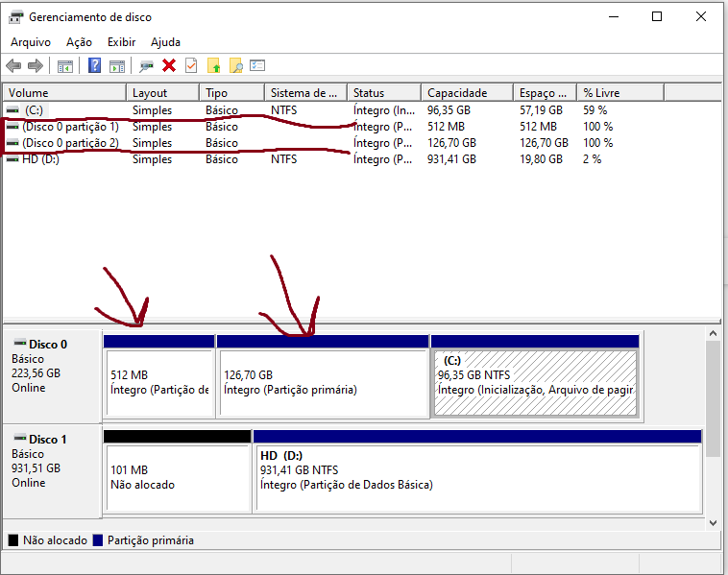
Task: Select the HD (D:) 931,41 GB partition
Action: pos(477,472)
